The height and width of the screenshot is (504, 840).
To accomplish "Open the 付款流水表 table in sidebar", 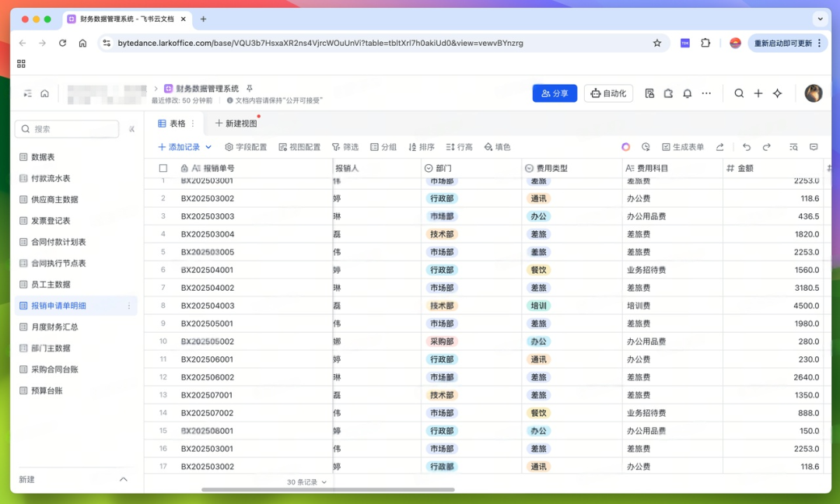I will pyautogui.click(x=51, y=178).
